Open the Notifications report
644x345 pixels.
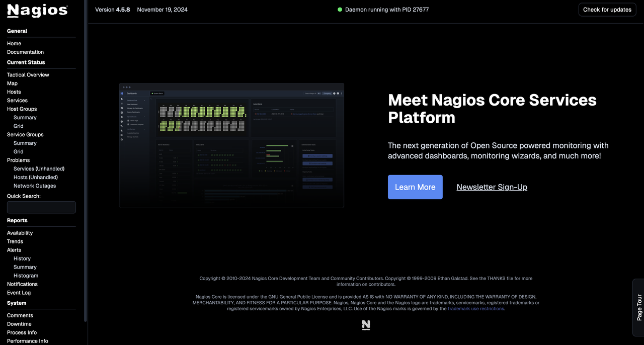(x=22, y=284)
